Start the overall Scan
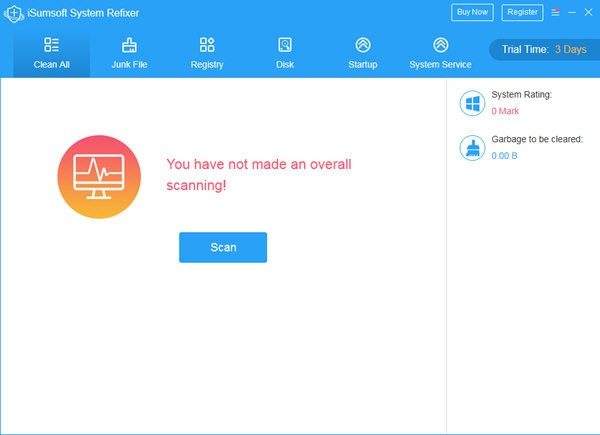600x435 pixels. (223, 247)
